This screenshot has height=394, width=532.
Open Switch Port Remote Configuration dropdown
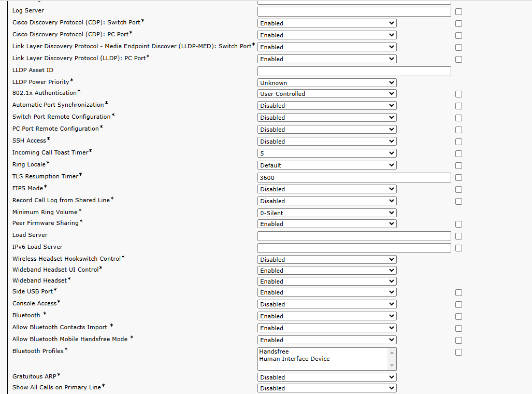[327, 117]
